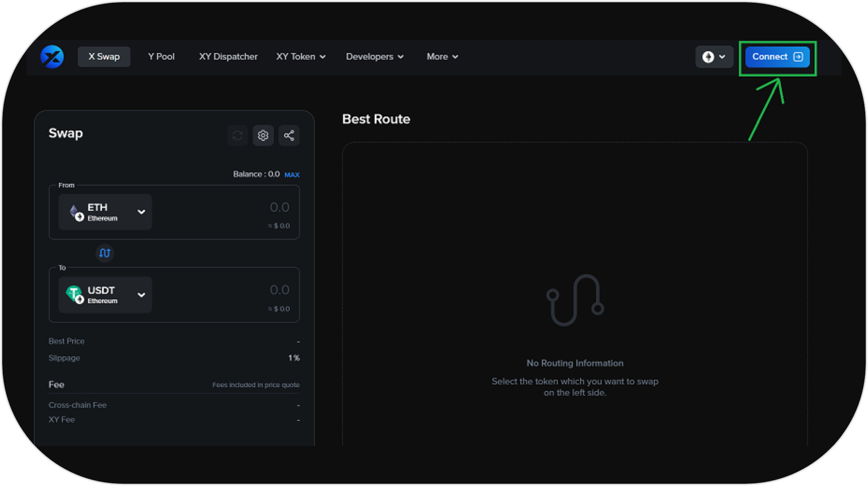
Task: Click the ETH token icon
Action: (x=76, y=212)
